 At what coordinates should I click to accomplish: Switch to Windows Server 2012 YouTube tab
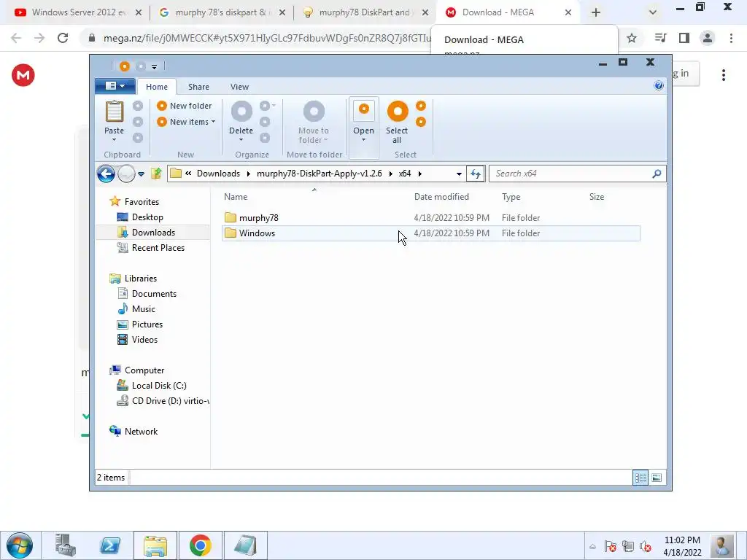[x=78, y=12]
